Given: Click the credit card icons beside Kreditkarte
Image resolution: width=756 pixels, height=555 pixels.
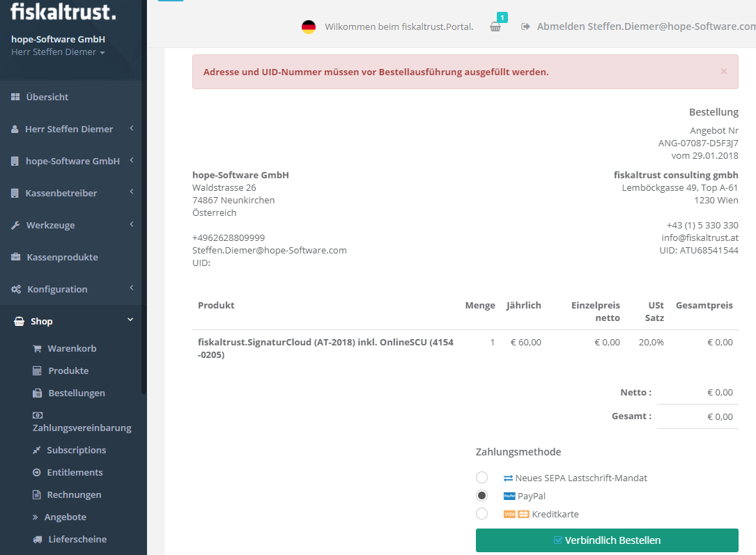Looking at the screenshot, I should 516,515.
